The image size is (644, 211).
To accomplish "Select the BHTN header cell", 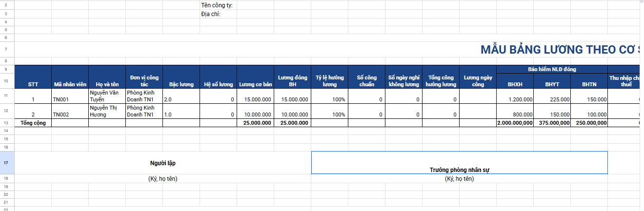I will tap(589, 81).
